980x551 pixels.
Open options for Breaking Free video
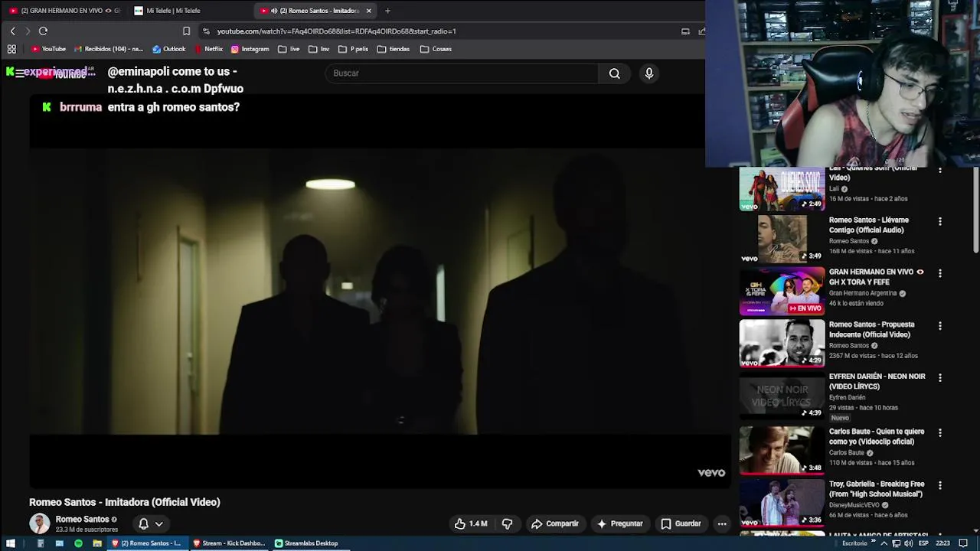tap(939, 485)
